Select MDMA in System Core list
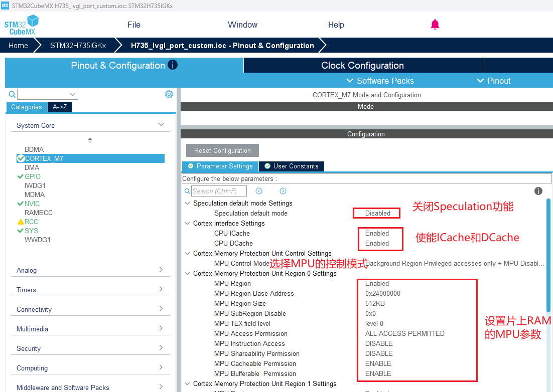Image resolution: width=553 pixels, height=392 pixels. (x=35, y=195)
